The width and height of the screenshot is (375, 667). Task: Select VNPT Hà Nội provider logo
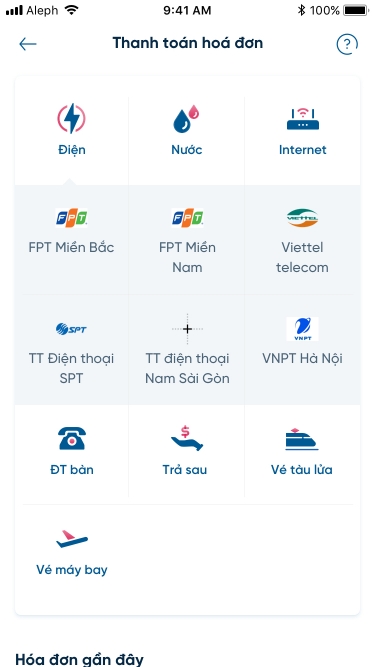(x=302, y=329)
